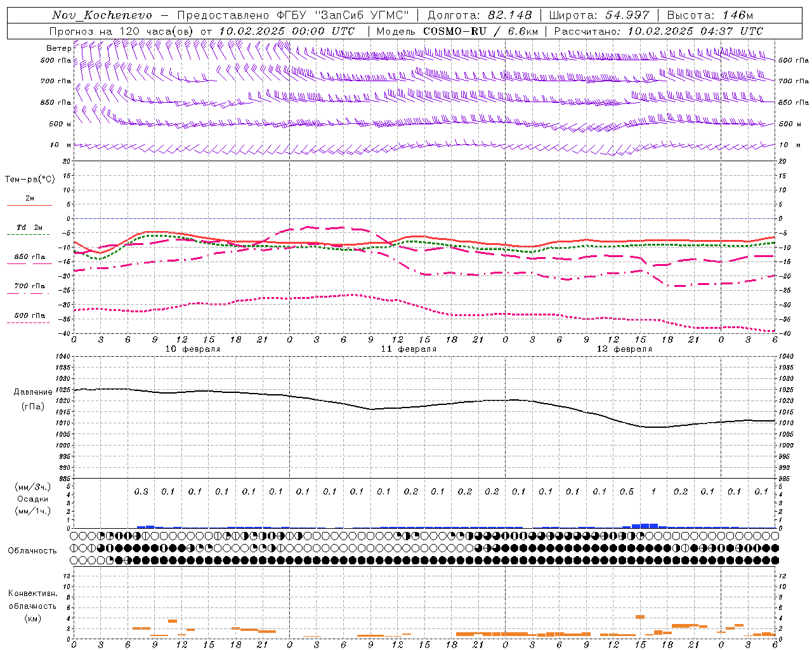The height and width of the screenshot is (650, 812).
Task: Click the '2м' temperature legend entry
Action: [30, 199]
